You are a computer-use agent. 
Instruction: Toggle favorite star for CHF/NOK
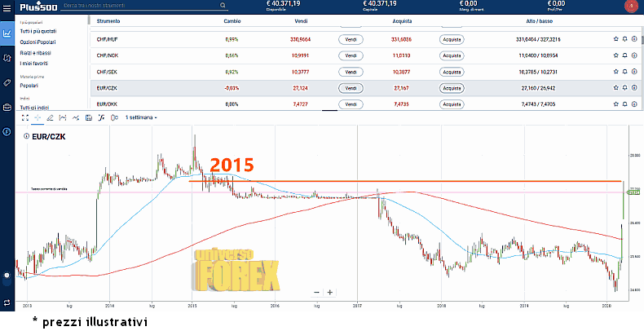[615, 55]
